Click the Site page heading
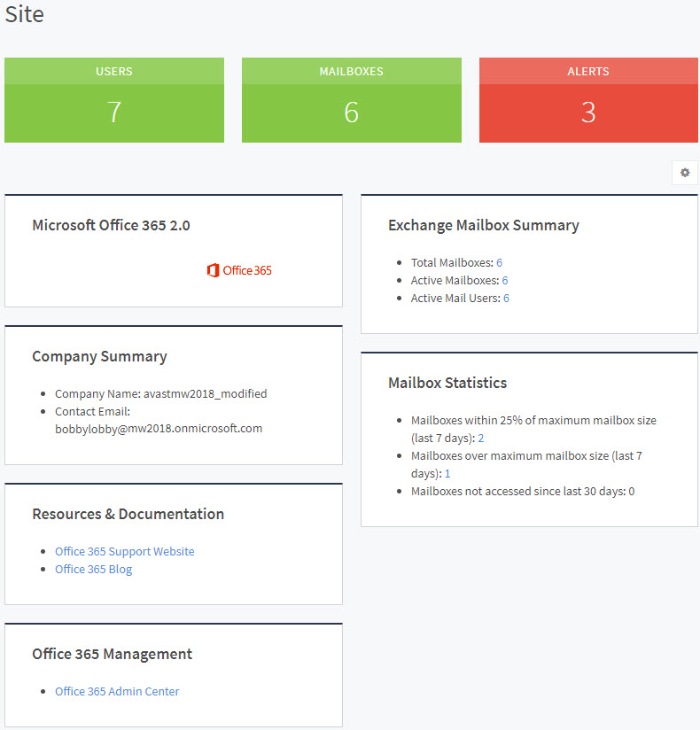The image size is (700, 730). click(24, 14)
